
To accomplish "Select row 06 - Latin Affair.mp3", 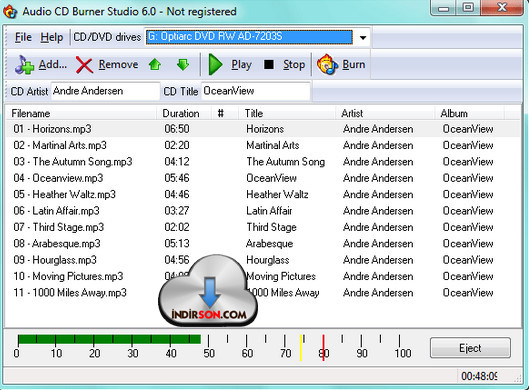I will pos(263,211).
